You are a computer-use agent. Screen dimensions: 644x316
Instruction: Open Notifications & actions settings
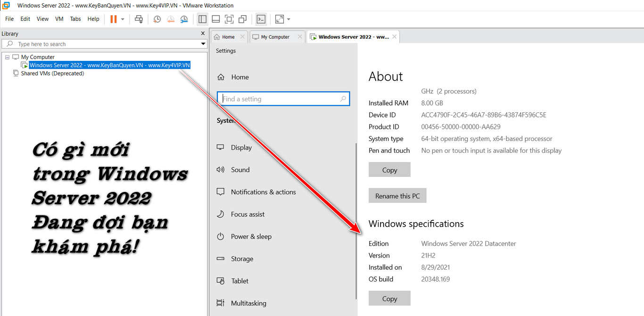tap(263, 192)
